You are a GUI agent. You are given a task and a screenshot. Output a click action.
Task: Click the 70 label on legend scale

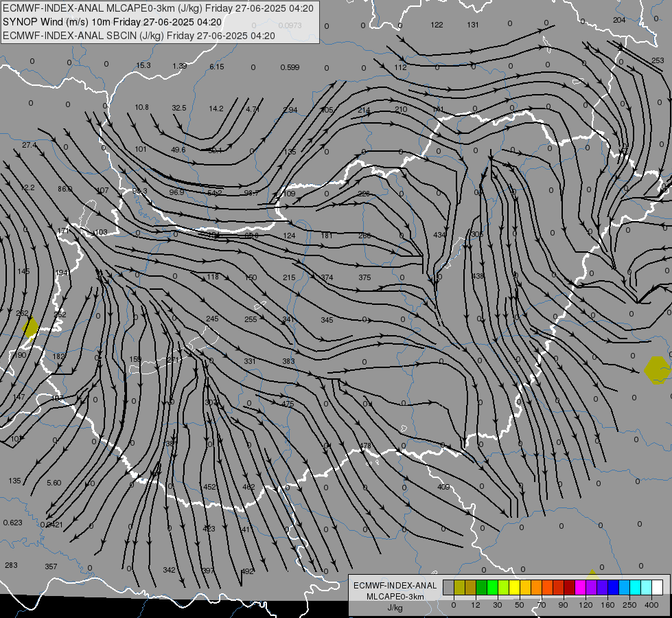click(x=542, y=605)
